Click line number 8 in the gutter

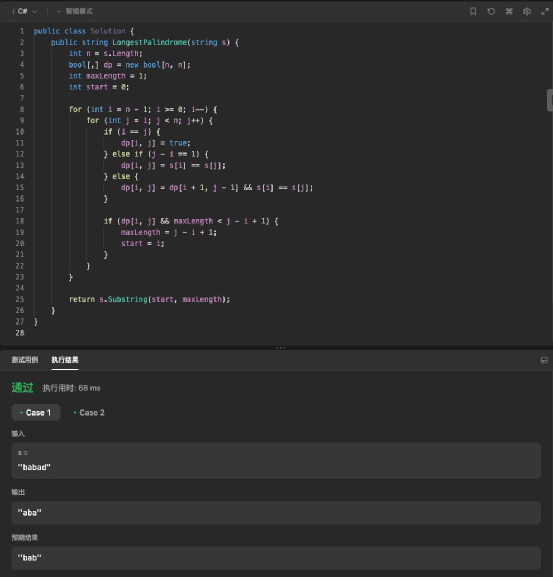(22, 109)
